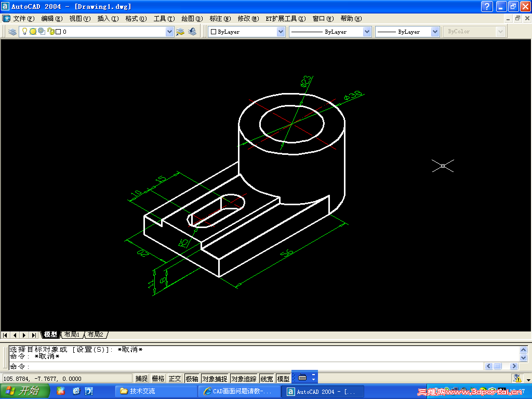
Task: Switch to the 布局1 layout tab
Action: [x=72, y=335]
